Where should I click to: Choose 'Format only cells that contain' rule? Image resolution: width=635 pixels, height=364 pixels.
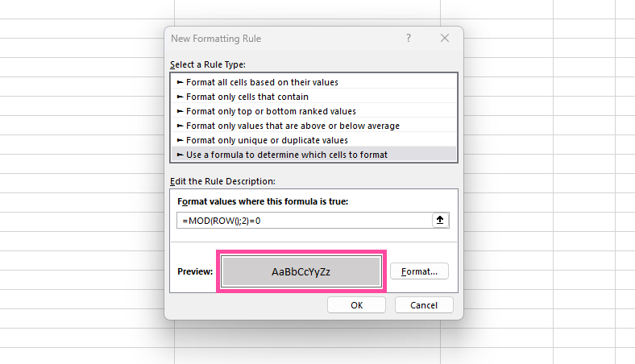pyautogui.click(x=247, y=97)
